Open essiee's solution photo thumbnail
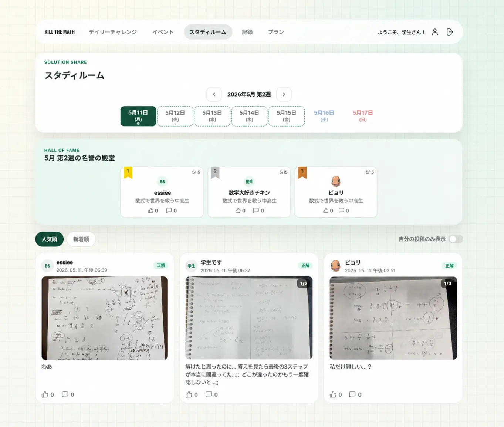The image size is (504, 427). click(x=105, y=318)
